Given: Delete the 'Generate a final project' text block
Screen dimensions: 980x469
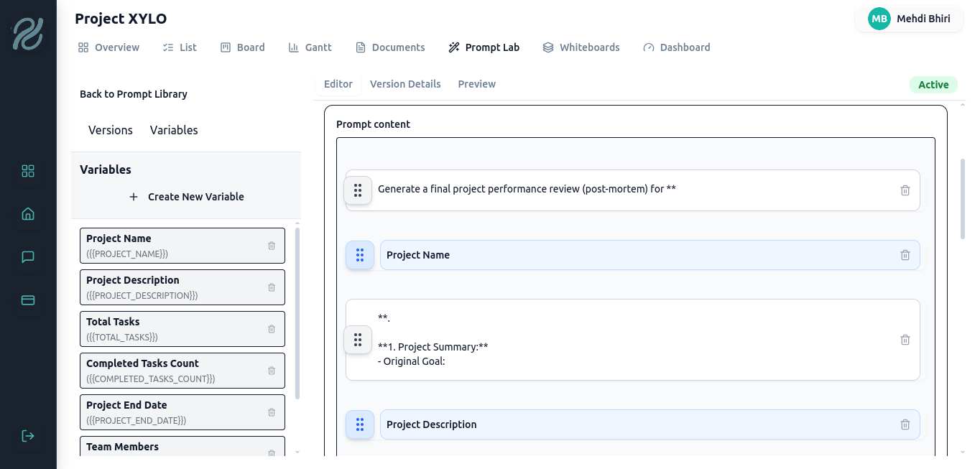Looking at the screenshot, I should 905,190.
